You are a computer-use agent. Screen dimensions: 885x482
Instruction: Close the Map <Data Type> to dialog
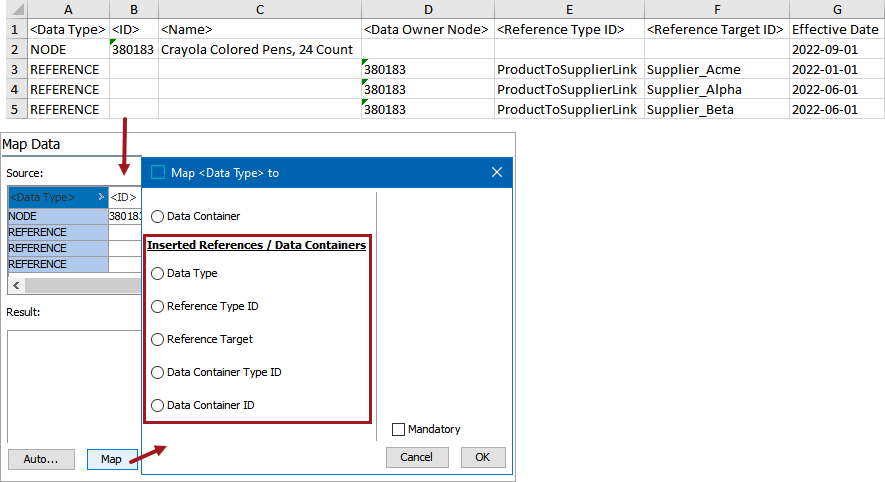[x=497, y=172]
